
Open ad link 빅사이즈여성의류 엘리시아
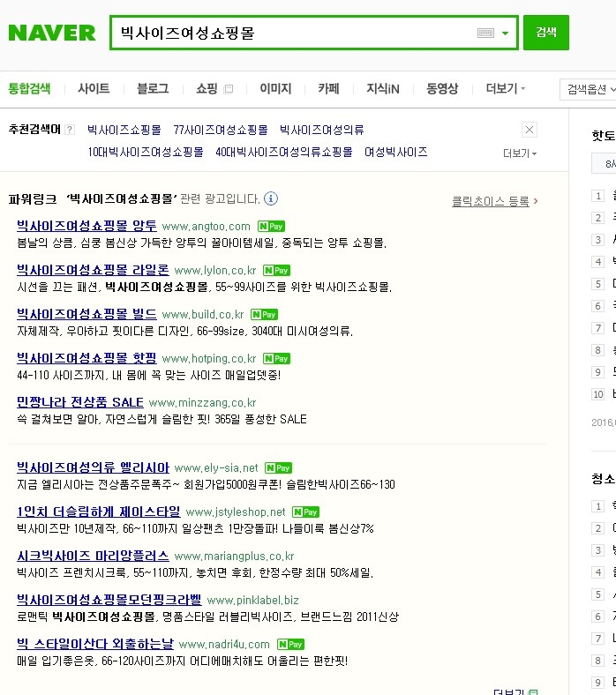94,467
